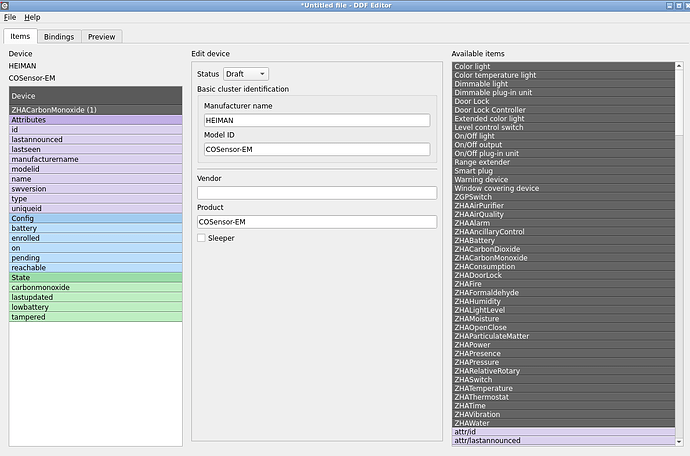Select the carbonmonoxide state row
Screen dimensions: 690x456
point(95,287)
